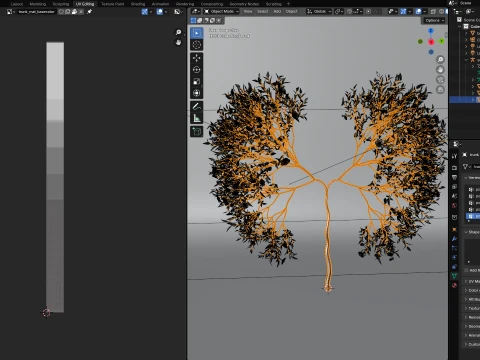
Task: Enable the Add Rest Position checkbox
Action: [x=467, y=270]
